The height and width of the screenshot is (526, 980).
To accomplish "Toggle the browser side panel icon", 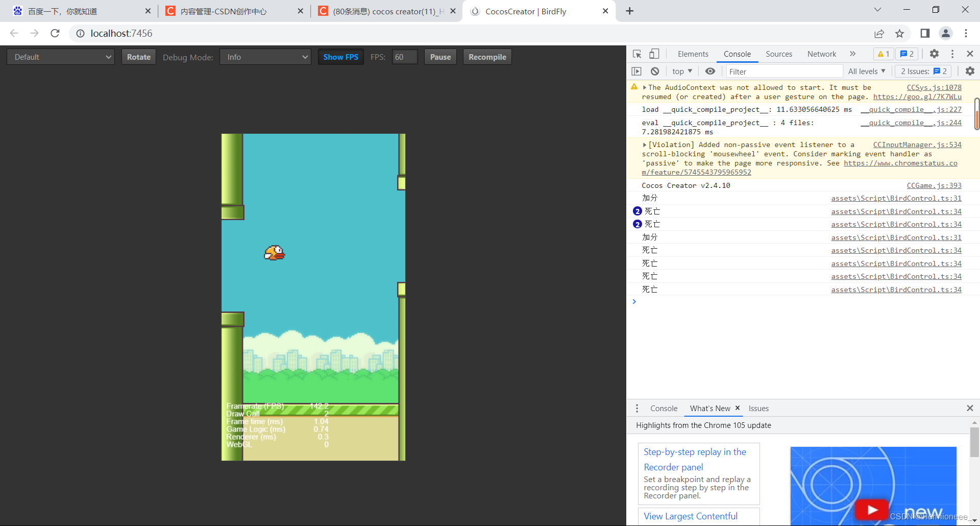I will pos(925,33).
